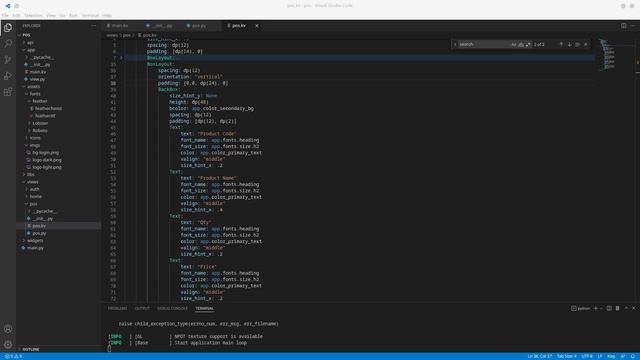Click the split editor icon
Viewport: 640px width, 360px height.
click(623, 26)
